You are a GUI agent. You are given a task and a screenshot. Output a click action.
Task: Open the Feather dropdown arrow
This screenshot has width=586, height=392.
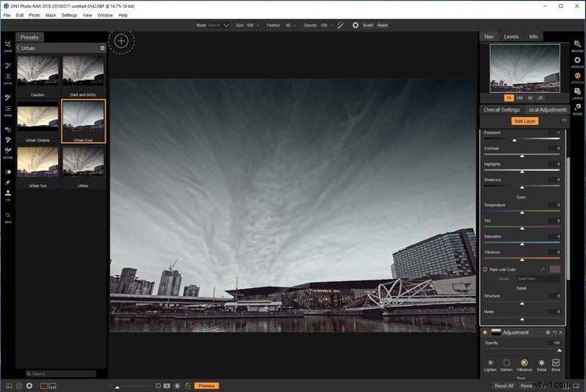(295, 26)
